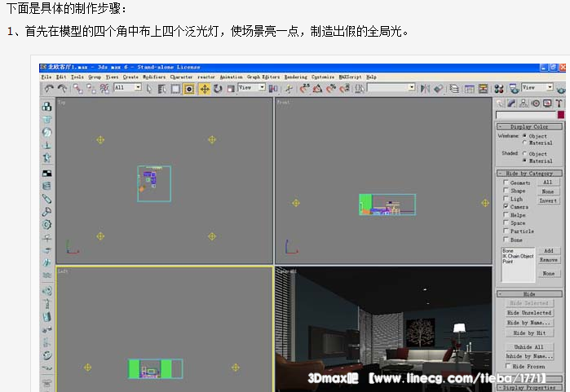Screen dimensions: 570x392
Task: Click the Invert button
Action: [x=548, y=200]
